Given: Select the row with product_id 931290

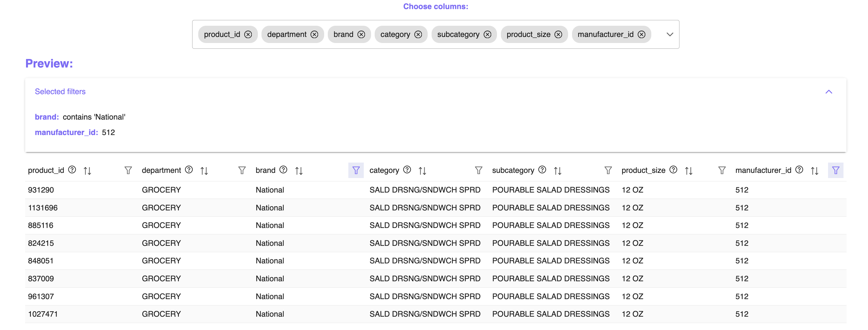Looking at the screenshot, I should coord(41,190).
